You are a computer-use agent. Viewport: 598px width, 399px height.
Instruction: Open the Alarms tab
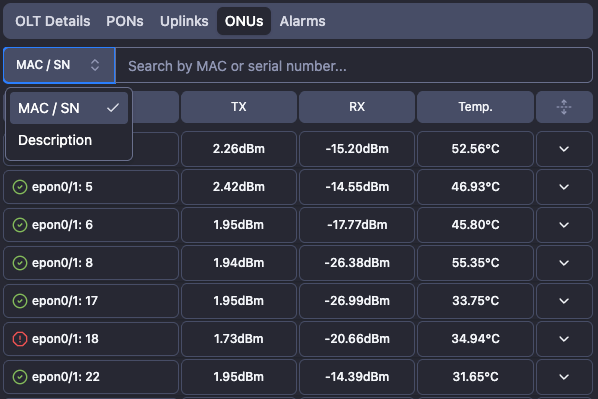pyautogui.click(x=302, y=21)
